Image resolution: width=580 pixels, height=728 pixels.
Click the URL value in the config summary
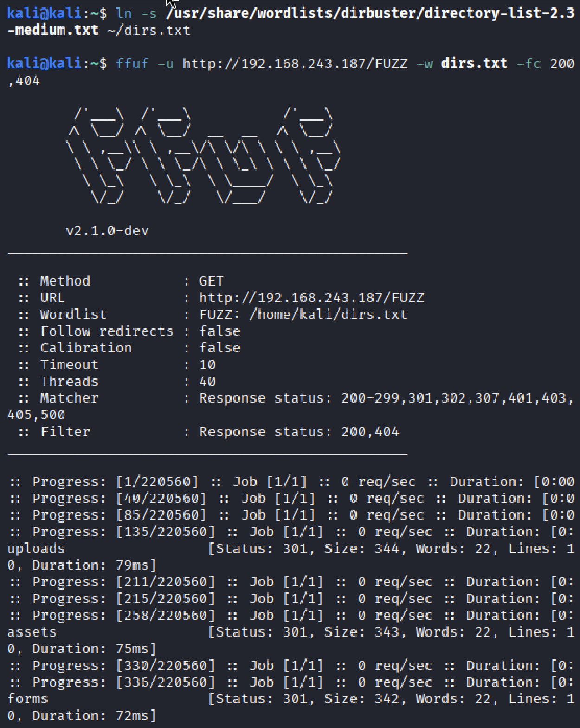click(311, 298)
